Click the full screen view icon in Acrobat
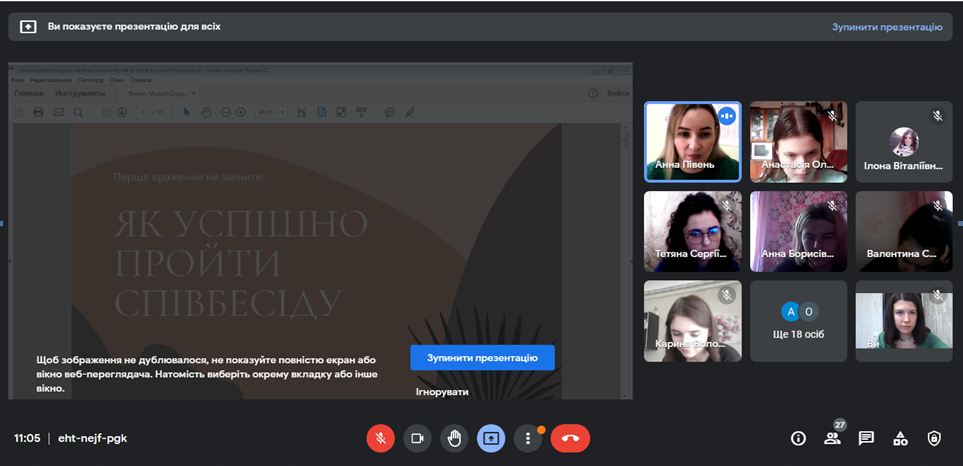 (341, 112)
